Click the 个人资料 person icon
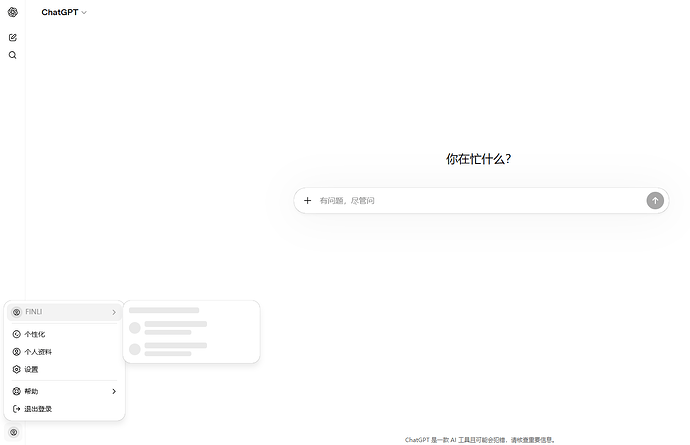This screenshot has height=445, width=690. [x=16, y=352]
